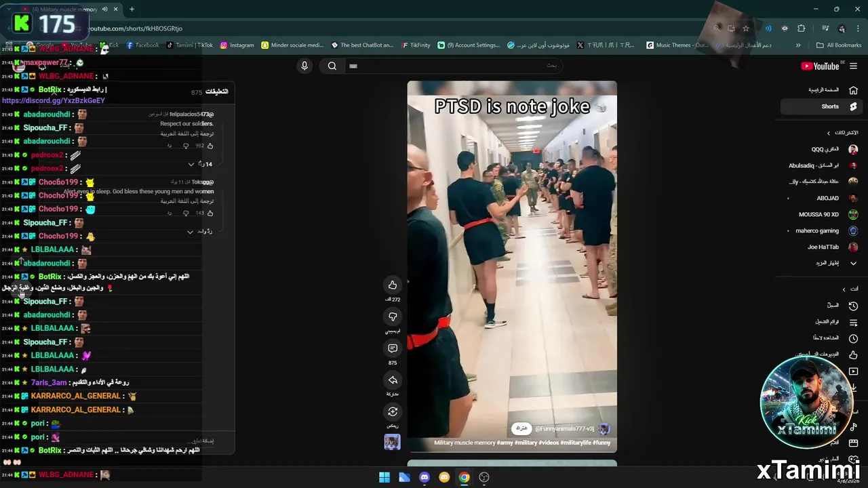Click the military hallway Short video
The image size is (868, 488).
pos(512,266)
